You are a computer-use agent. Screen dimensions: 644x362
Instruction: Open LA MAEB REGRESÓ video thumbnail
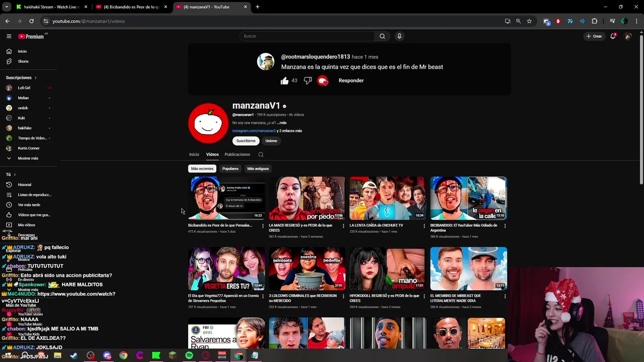pos(307,198)
